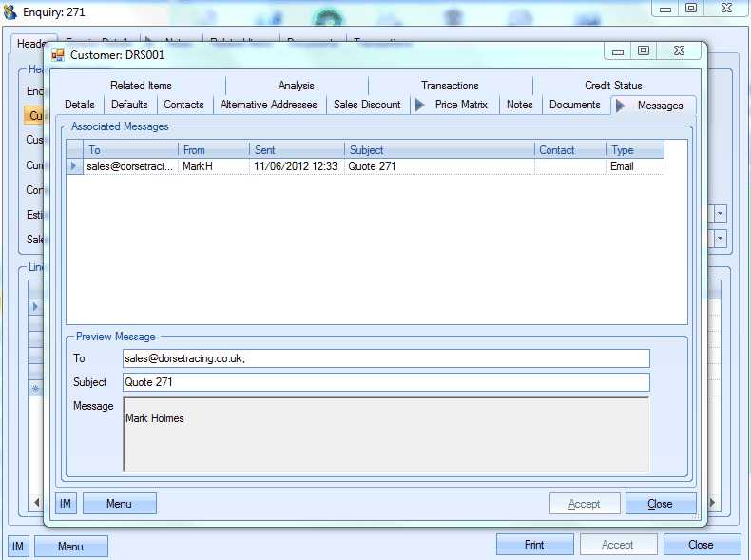Open the Menu button in Customer dialog
751x560 pixels.
[x=119, y=504]
